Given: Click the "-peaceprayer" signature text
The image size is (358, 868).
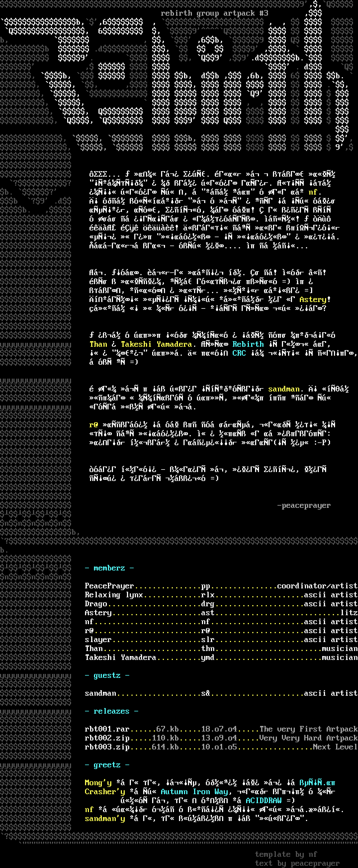Looking at the screenshot, I should [304, 505].
